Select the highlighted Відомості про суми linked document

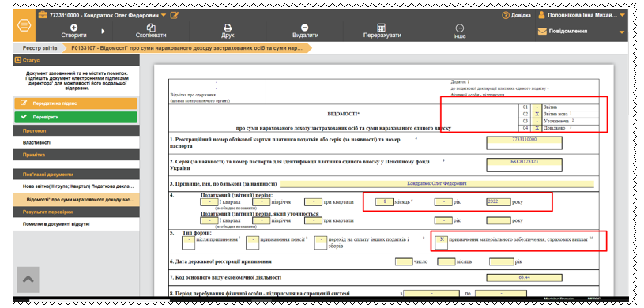(76, 199)
